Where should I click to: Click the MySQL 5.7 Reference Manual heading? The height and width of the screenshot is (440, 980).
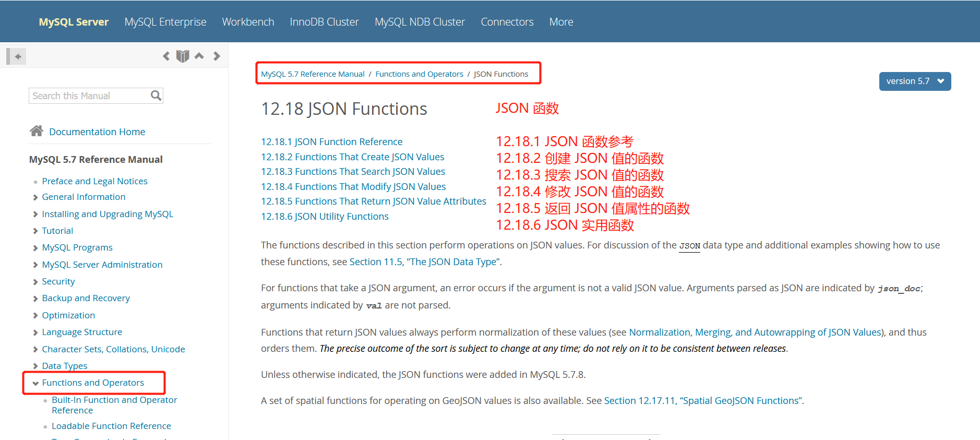pos(95,160)
